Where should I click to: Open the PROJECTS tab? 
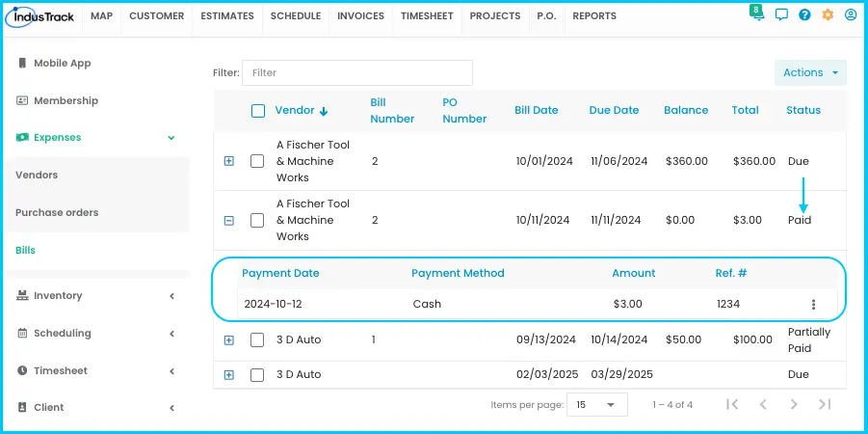click(495, 16)
